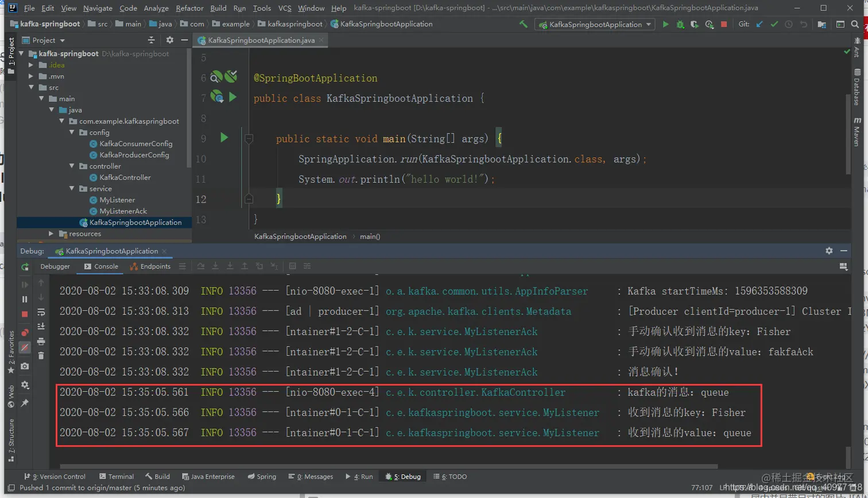868x498 pixels.
Task: Open the File menu
Action: (29, 8)
